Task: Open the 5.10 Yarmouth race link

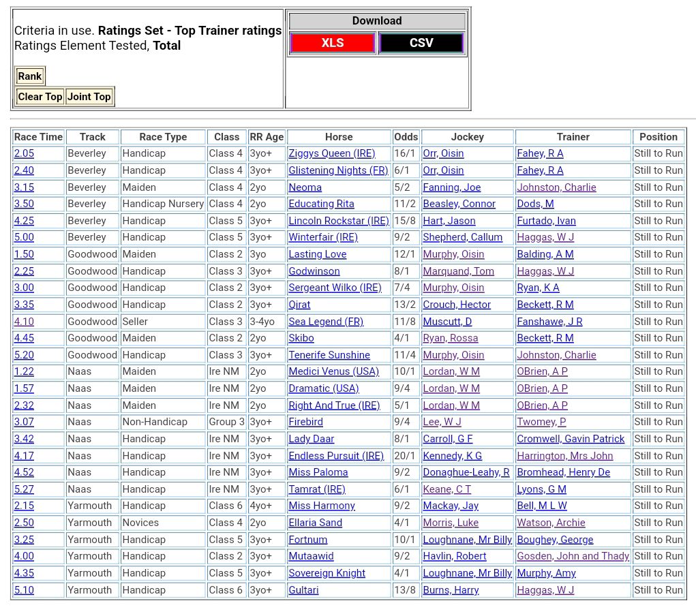Action: (x=24, y=590)
